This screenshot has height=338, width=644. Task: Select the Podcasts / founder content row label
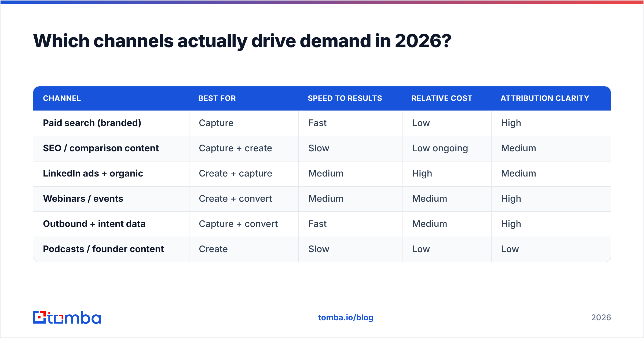tap(103, 249)
